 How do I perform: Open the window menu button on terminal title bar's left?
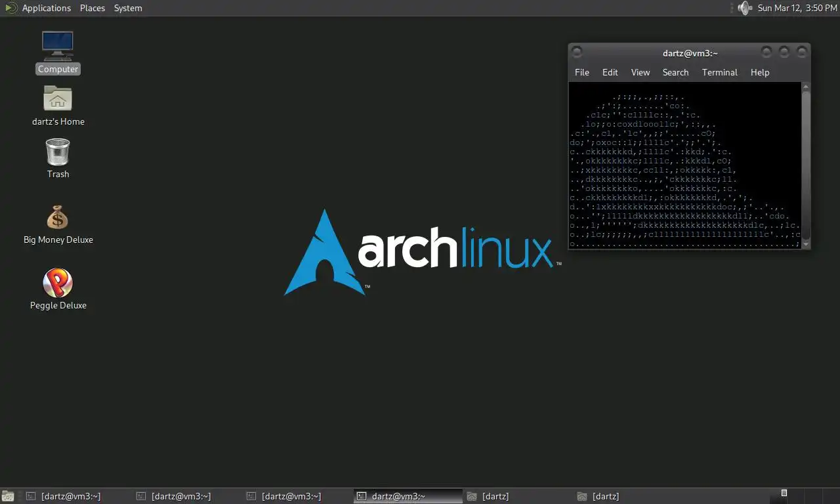[576, 52]
